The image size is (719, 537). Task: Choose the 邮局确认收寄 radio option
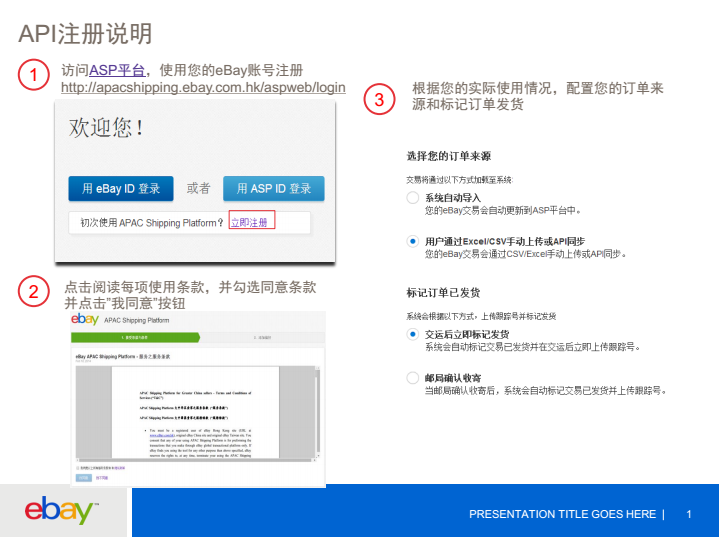(413, 377)
